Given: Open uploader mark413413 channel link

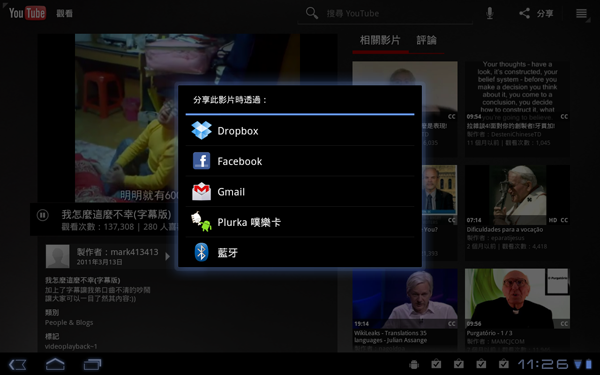Looking at the screenshot, I should tap(117, 252).
